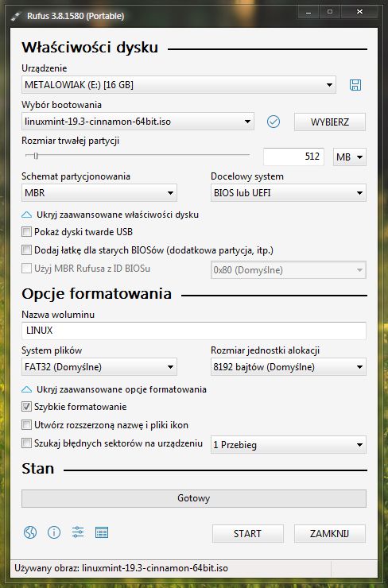
Task: Click the persistent partition size slider
Action: (138, 155)
